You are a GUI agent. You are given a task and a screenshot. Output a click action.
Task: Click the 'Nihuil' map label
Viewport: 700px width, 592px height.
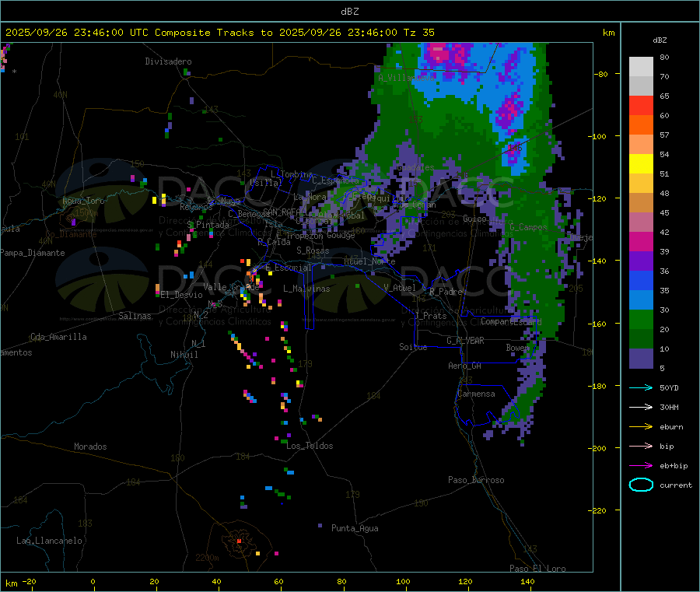184,355
